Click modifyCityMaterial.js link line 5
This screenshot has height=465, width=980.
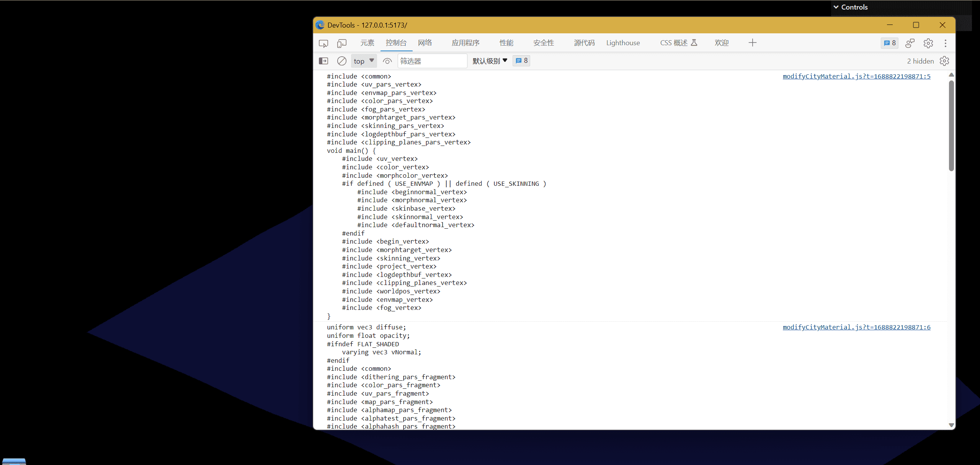pos(857,76)
